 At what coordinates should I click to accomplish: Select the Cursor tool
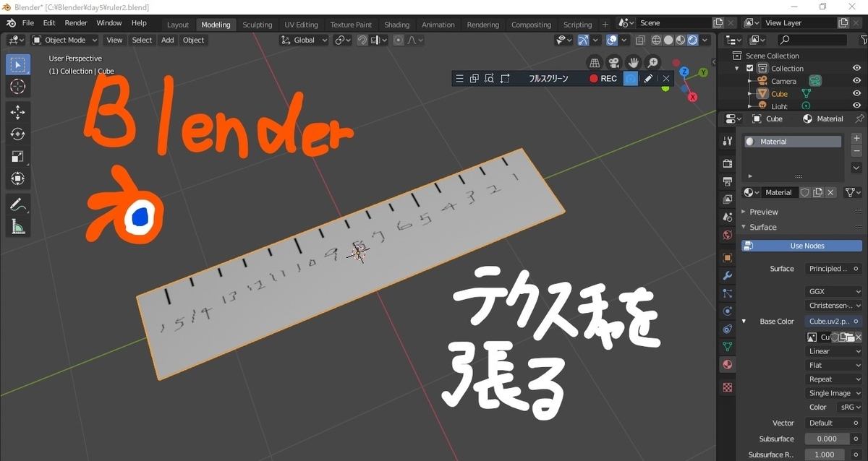tap(18, 87)
